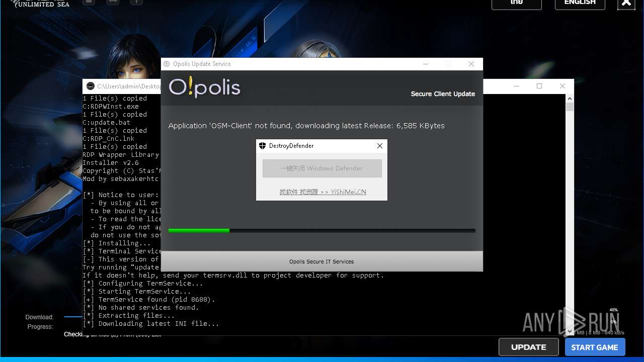Click the 'Configuring TermService...' console line
The width and height of the screenshot is (644, 362).
pos(143,284)
